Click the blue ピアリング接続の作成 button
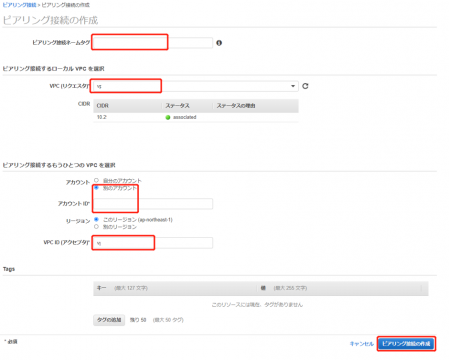Image resolution: width=449 pixels, height=360 pixels. click(406, 344)
